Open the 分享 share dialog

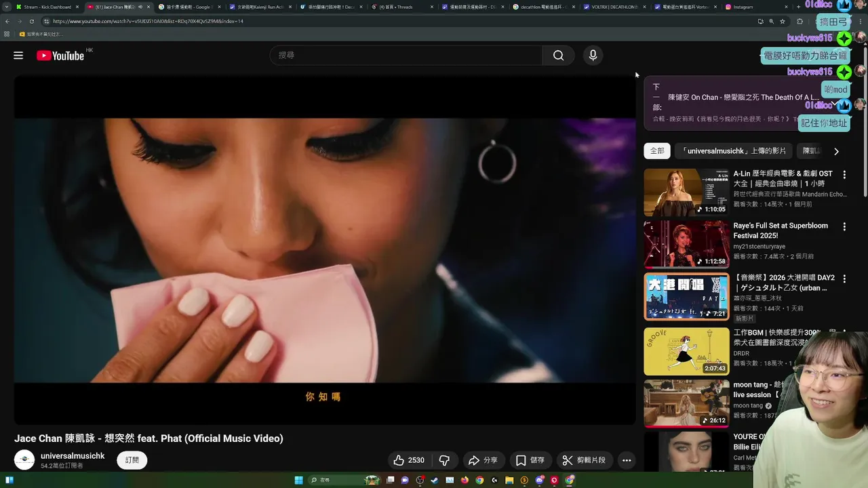click(484, 460)
